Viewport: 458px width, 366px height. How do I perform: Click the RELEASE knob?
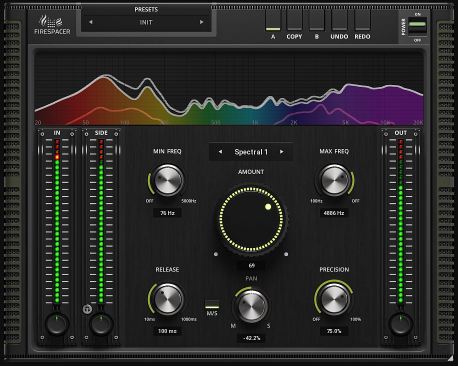pyautogui.click(x=168, y=299)
